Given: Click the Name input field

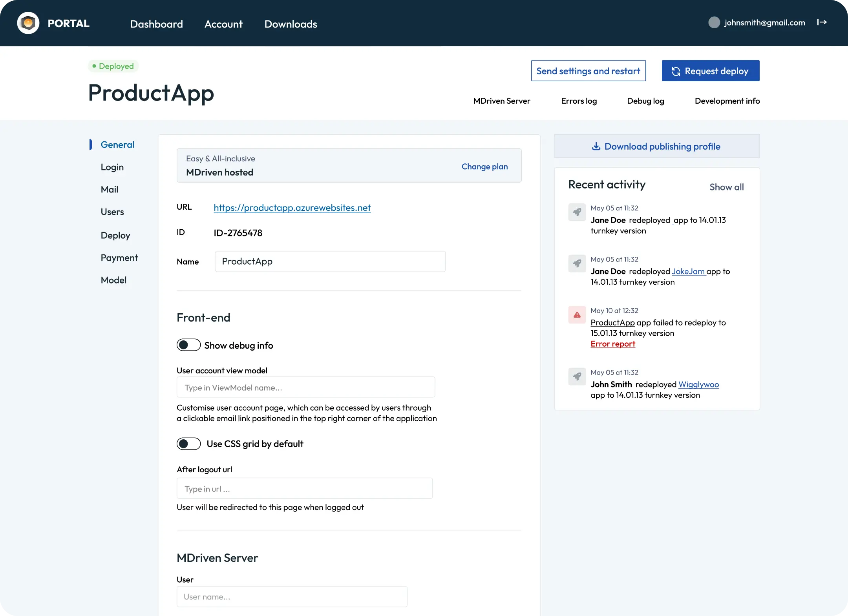Looking at the screenshot, I should [330, 261].
